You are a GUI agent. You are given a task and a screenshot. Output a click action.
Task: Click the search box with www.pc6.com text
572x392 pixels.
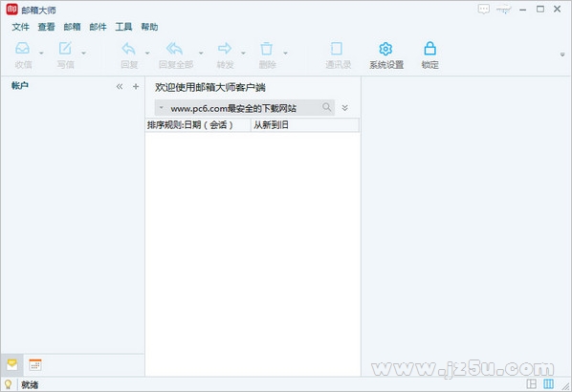point(245,108)
